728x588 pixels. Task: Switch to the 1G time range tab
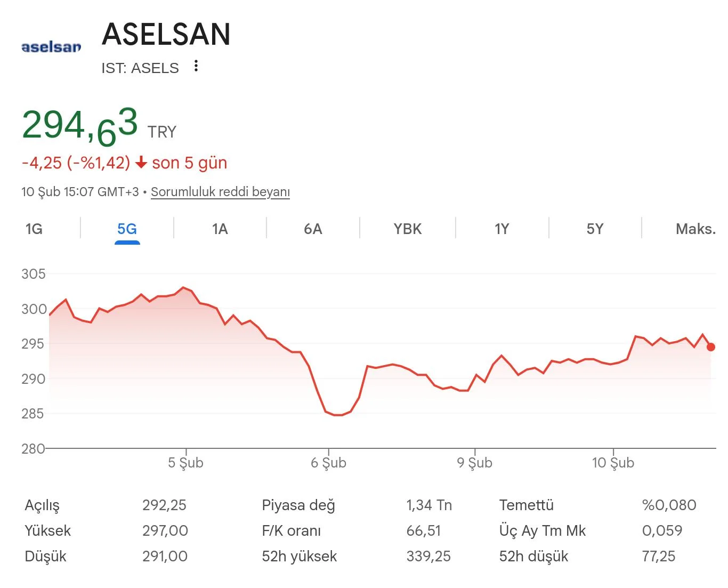pos(34,229)
